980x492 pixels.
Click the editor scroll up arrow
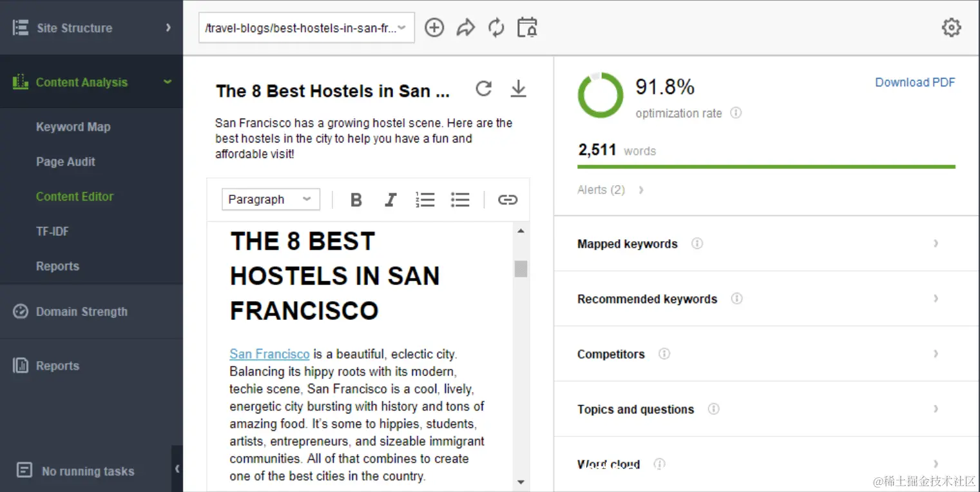tap(521, 230)
